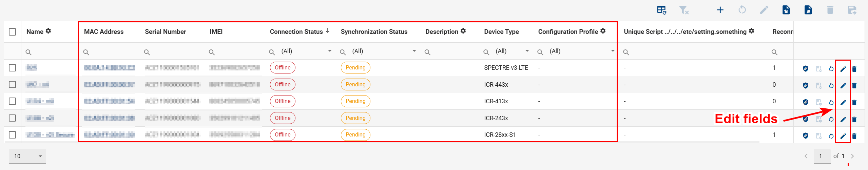
Task: Select the ICR-243x row checkbox
Action: tap(13, 118)
